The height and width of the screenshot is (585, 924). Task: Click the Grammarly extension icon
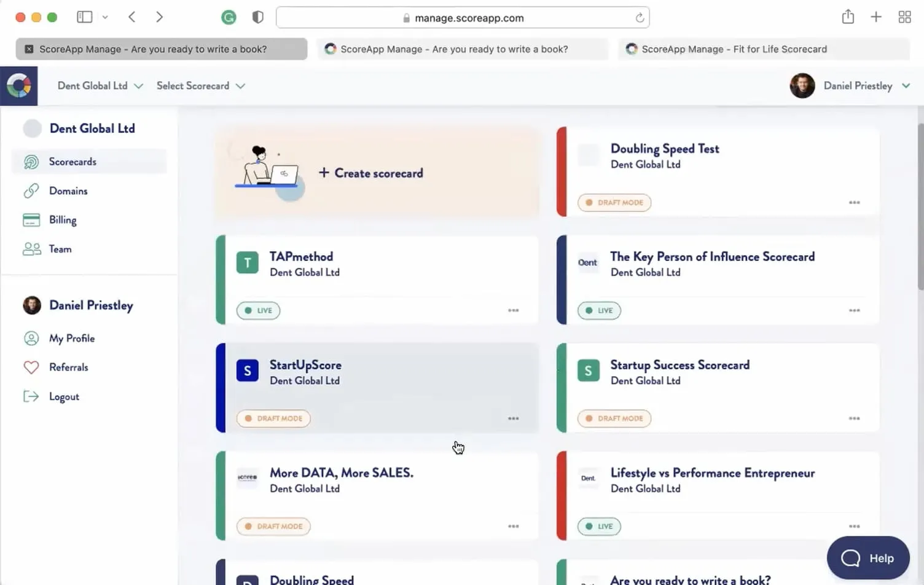[229, 17]
